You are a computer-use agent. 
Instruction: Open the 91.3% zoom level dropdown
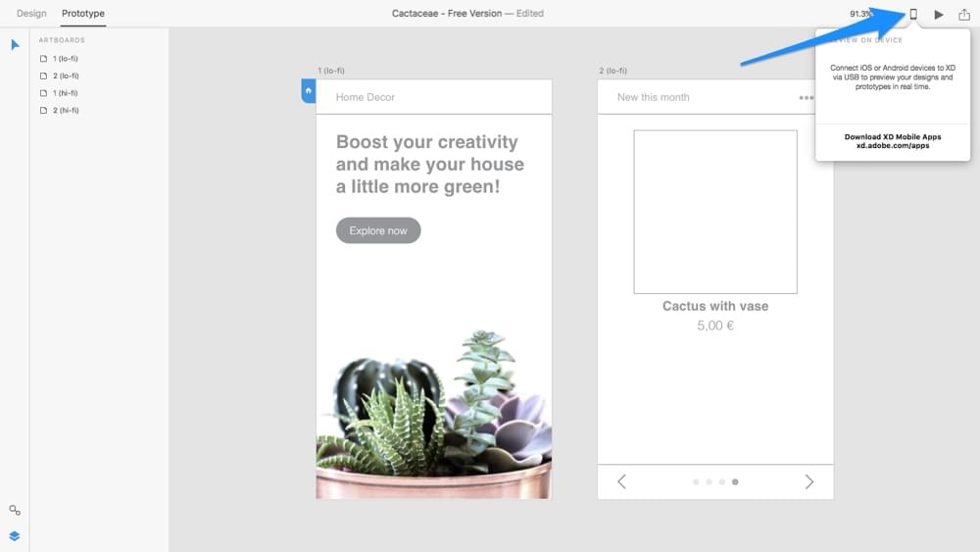860,14
